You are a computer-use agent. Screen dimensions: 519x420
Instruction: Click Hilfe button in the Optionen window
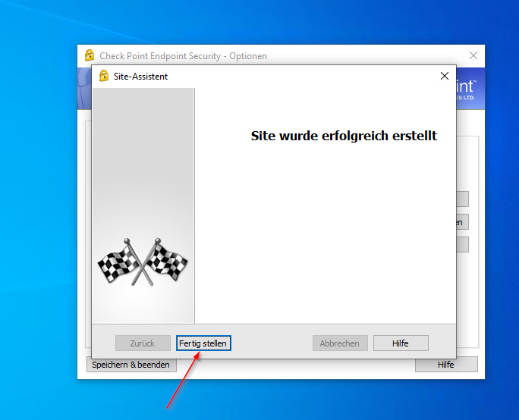pos(446,365)
